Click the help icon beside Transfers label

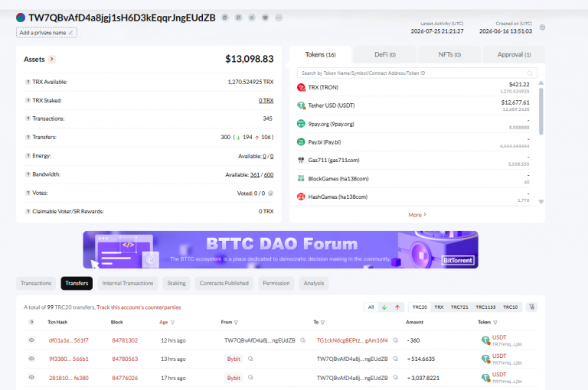coord(28,137)
